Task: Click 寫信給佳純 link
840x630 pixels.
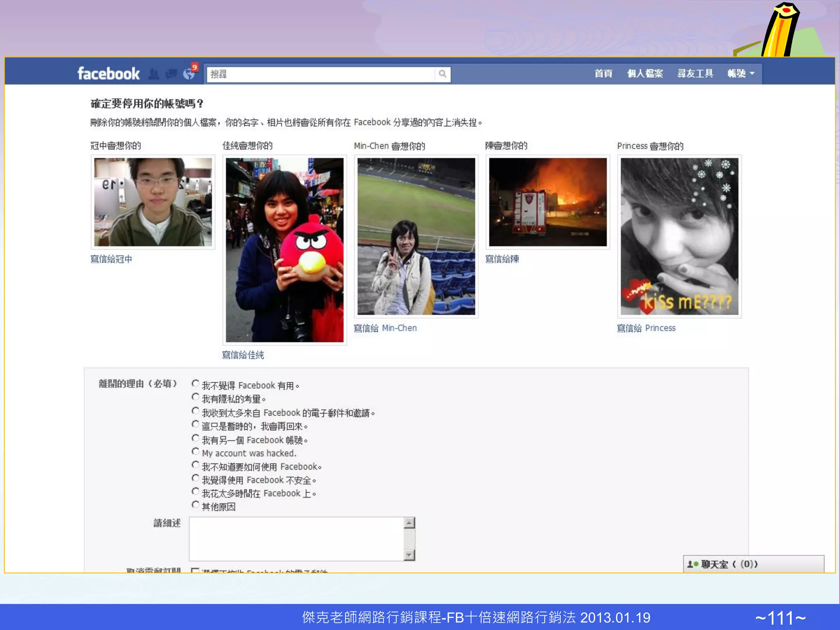Action: click(x=243, y=355)
